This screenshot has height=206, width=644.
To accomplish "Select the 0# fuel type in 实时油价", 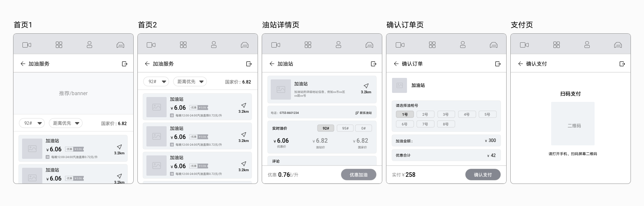I will (364, 128).
